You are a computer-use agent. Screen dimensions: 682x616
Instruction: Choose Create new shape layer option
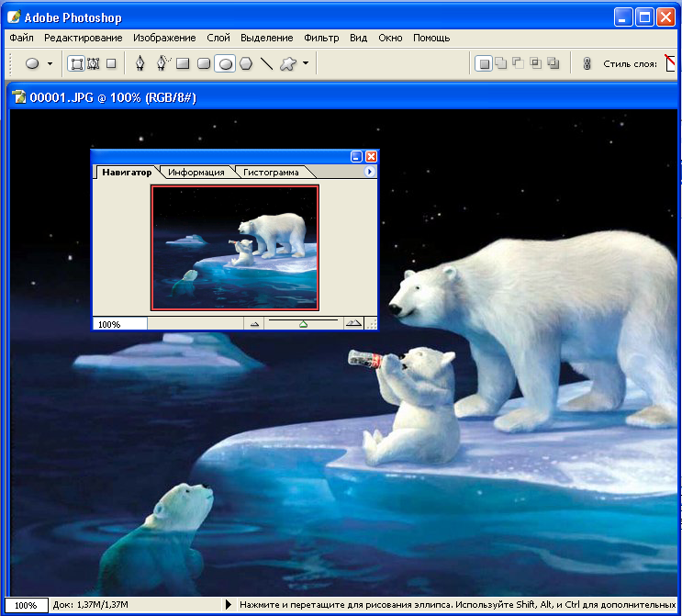point(483,64)
